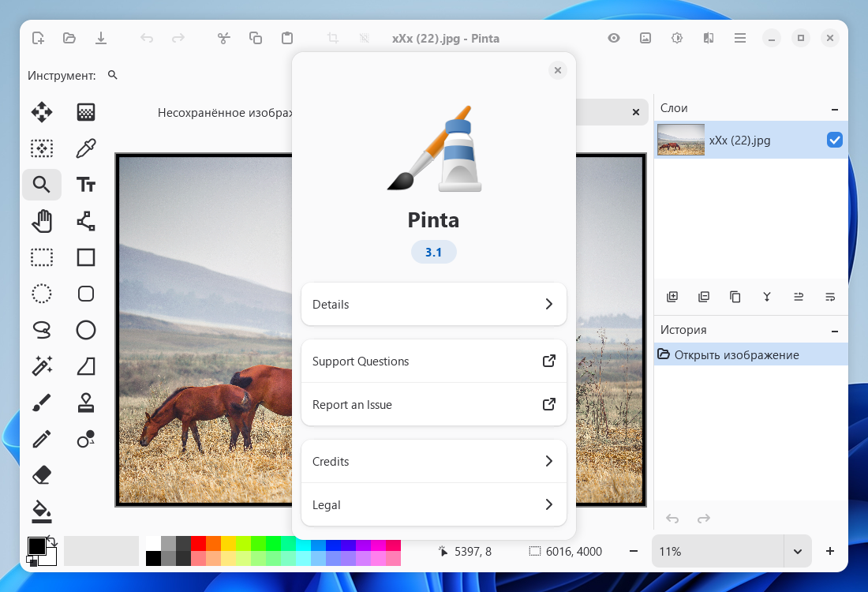868x592 pixels.
Task: Click the Open file folder icon
Action: point(69,38)
